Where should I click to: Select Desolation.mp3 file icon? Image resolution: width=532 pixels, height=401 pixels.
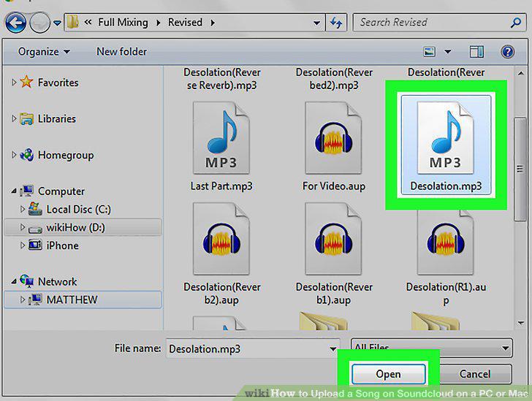point(446,138)
